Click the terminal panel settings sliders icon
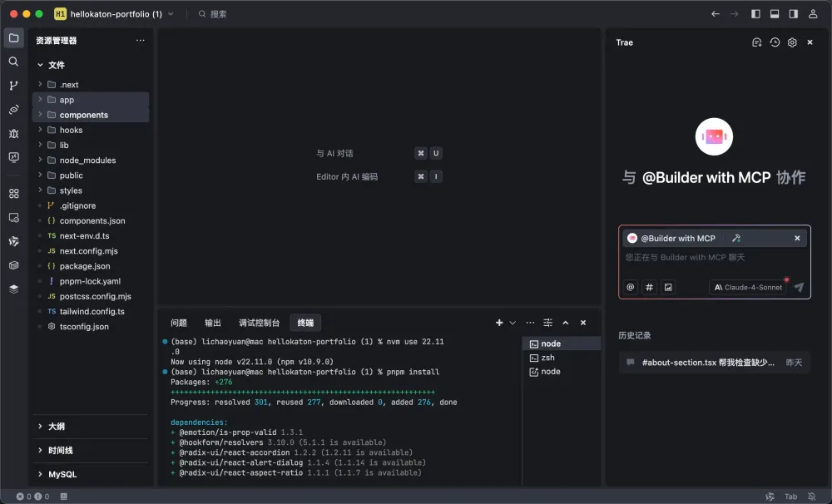 547,323
